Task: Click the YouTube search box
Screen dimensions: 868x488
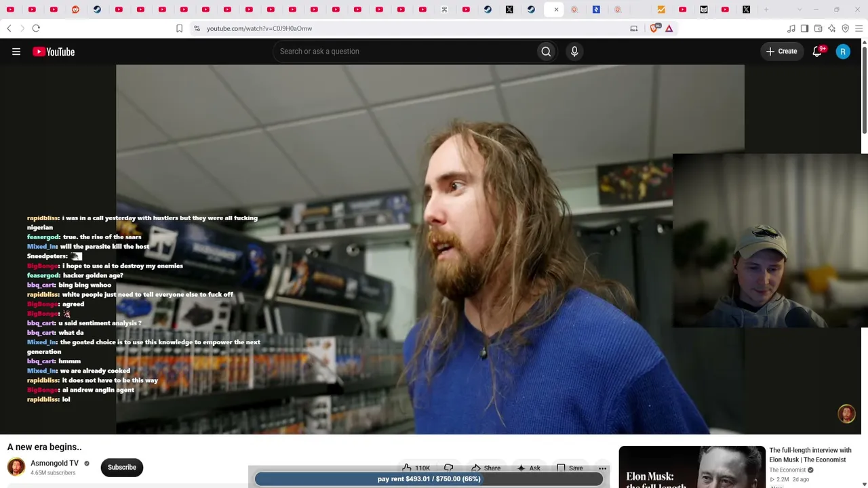Action: click(404, 52)
